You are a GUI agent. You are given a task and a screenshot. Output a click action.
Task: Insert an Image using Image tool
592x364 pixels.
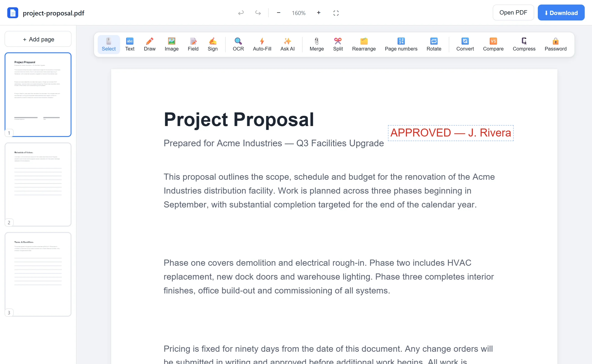coord(171,45)
